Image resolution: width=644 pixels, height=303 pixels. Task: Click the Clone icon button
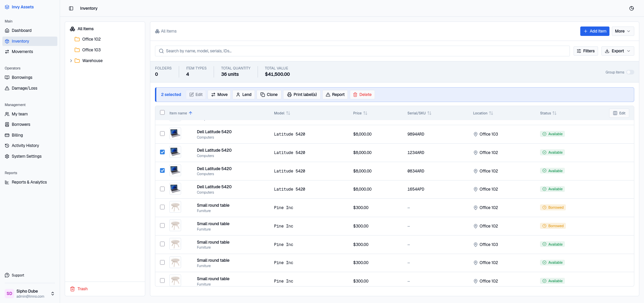(x=269, y=95)
